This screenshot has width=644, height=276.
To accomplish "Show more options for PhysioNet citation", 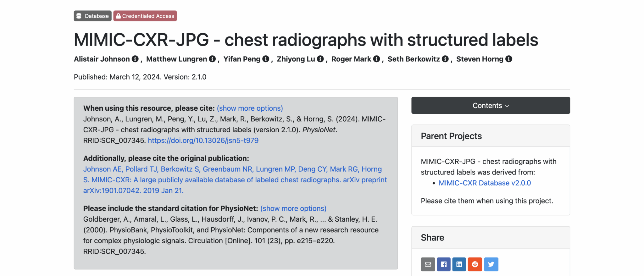I will tap(293, 209).
